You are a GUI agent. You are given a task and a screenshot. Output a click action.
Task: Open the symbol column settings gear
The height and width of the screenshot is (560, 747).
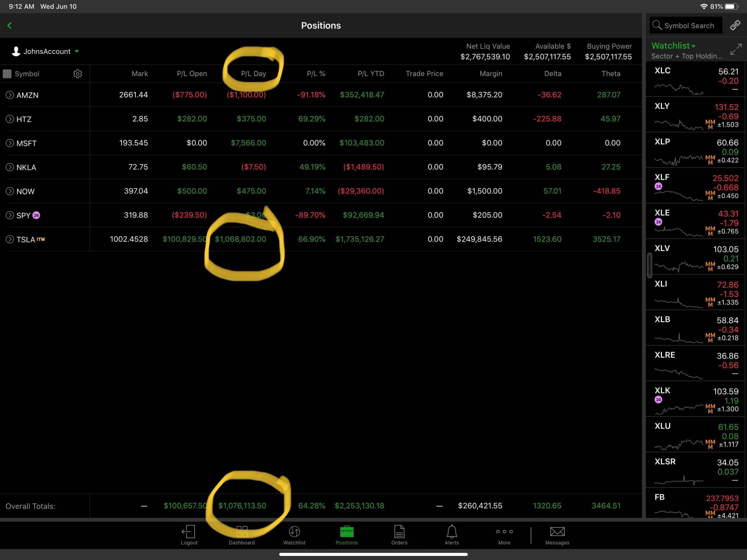[x=78, y=74]
